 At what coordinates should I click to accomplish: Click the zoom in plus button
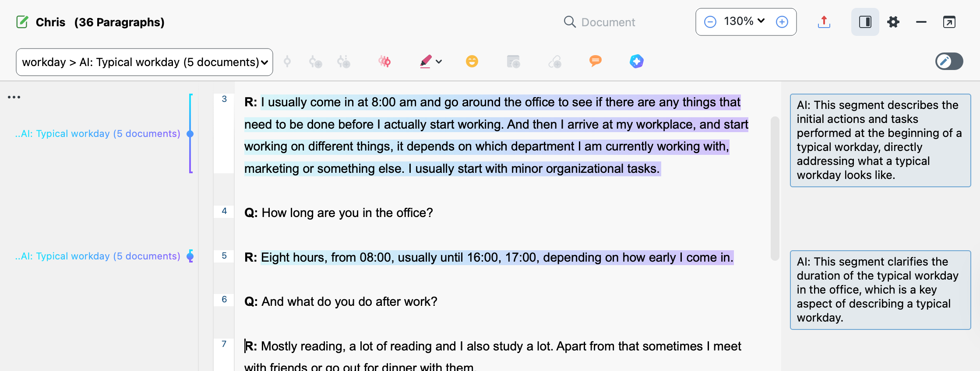pyautogui.click(x=782, y=22)
